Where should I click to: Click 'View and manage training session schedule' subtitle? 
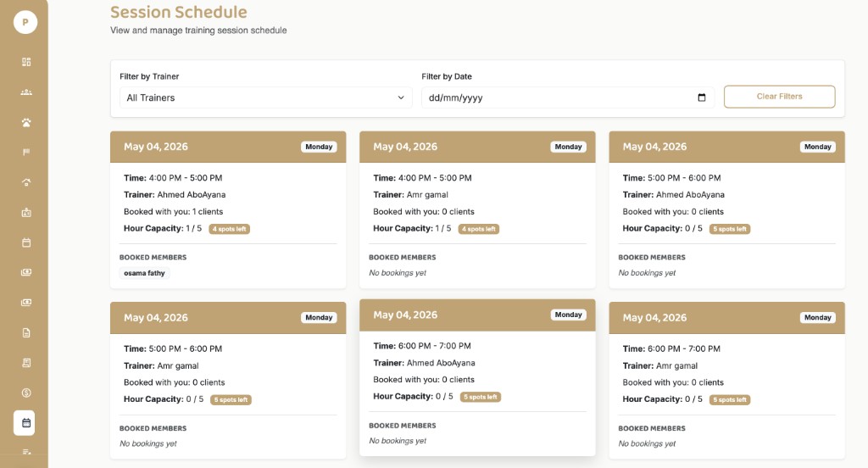198,31
